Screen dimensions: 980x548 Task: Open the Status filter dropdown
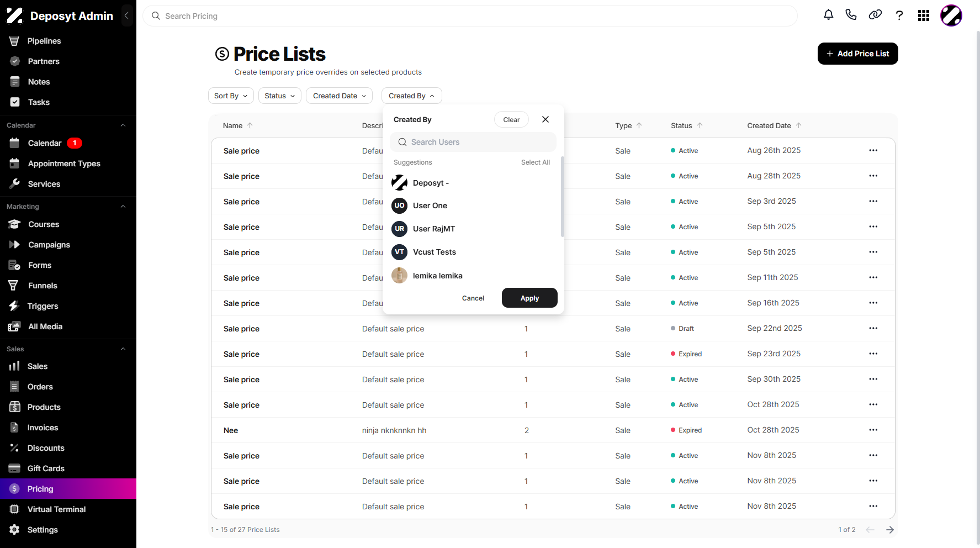point(280,96)
